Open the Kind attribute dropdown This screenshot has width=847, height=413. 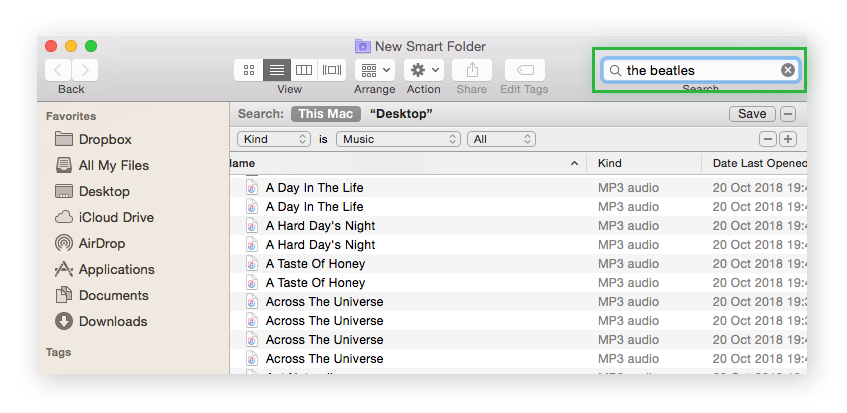(x=274, y=139)
